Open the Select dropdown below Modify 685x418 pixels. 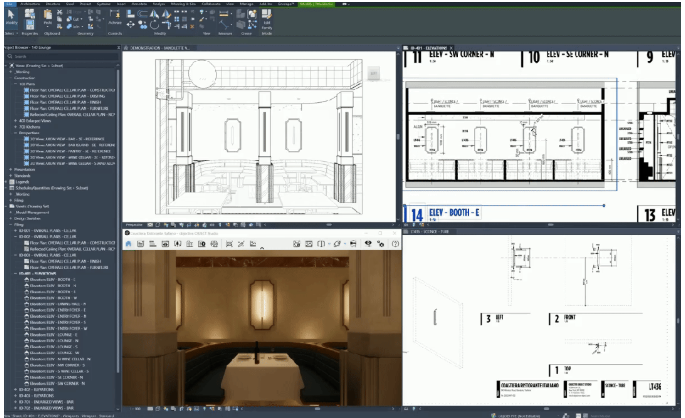9,32
